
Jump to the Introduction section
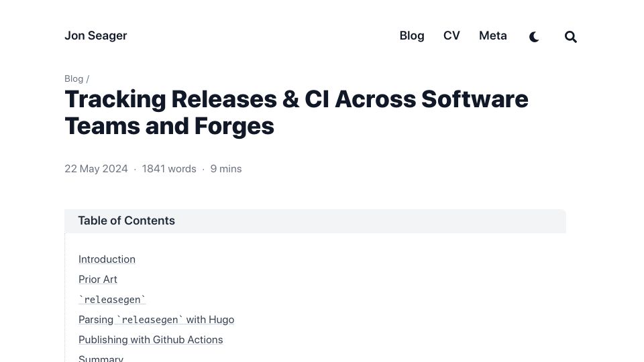(107, 259)
